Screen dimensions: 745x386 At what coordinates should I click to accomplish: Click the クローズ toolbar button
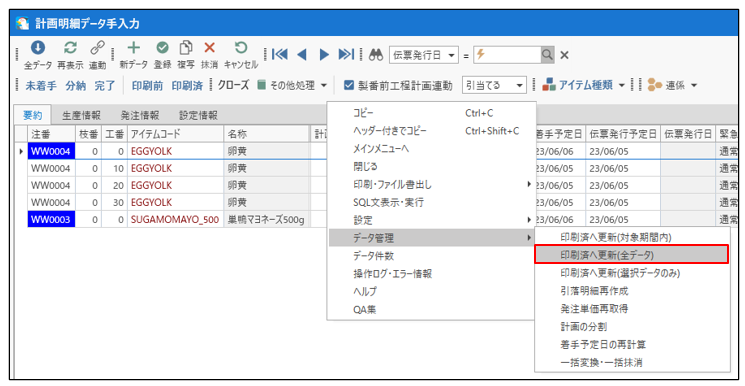233,86
